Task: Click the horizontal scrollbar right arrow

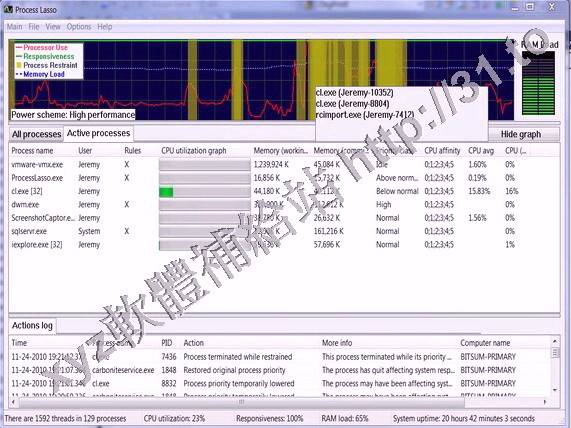Action: (545, 402)
